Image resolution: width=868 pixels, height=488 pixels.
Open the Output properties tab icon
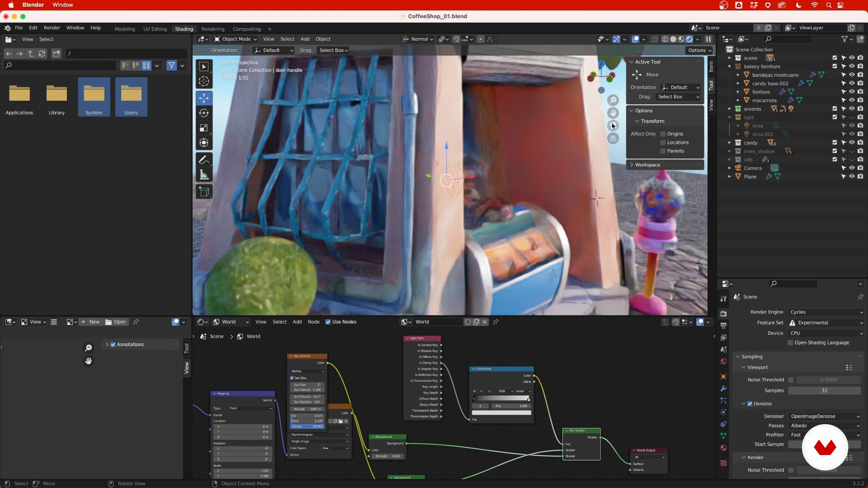[723, 326]
